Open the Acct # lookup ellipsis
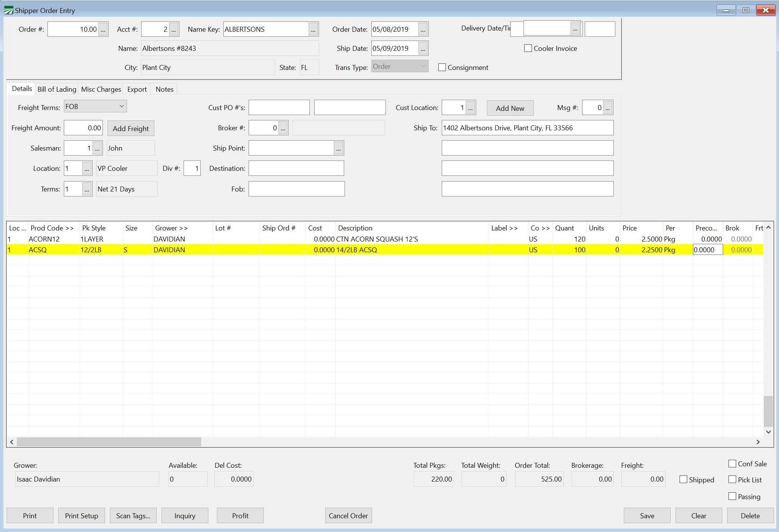The width and height of the screenshot is (779, 532). pyautogui.click(x=174, y=29)
